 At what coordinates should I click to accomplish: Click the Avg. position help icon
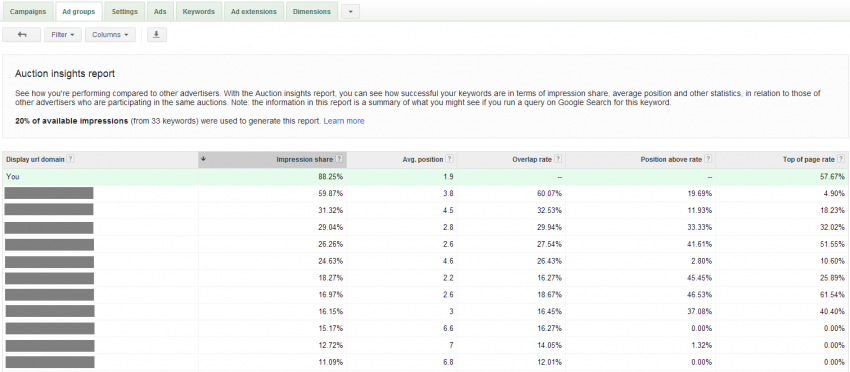(449, 159)
